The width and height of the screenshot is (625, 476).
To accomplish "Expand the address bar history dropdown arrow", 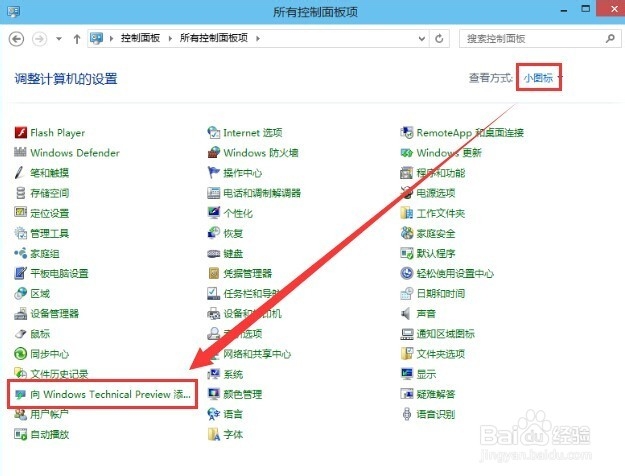I will click(x=422, y=39).
